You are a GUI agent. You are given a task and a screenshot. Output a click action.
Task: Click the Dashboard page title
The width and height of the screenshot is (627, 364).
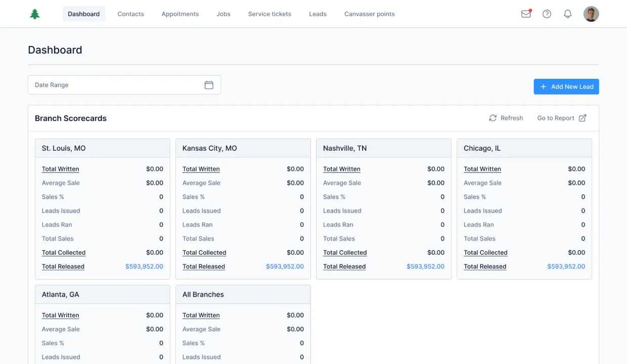(x=55, y=50)
